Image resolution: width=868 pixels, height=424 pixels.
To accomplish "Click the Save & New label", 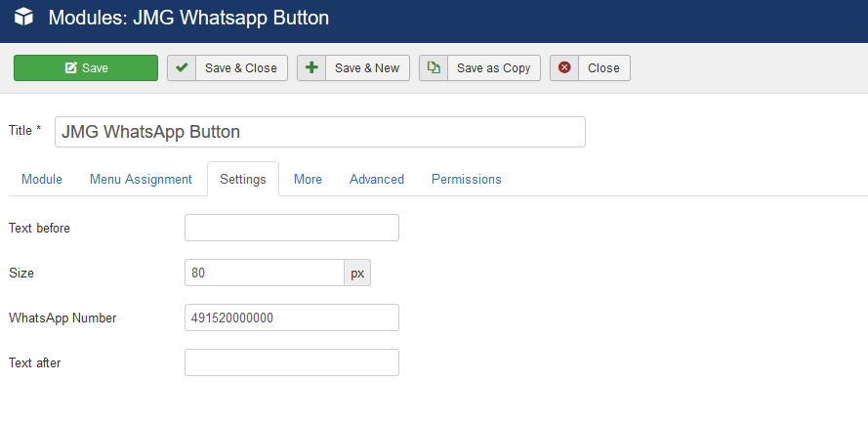I will click(x=367, y=68).
